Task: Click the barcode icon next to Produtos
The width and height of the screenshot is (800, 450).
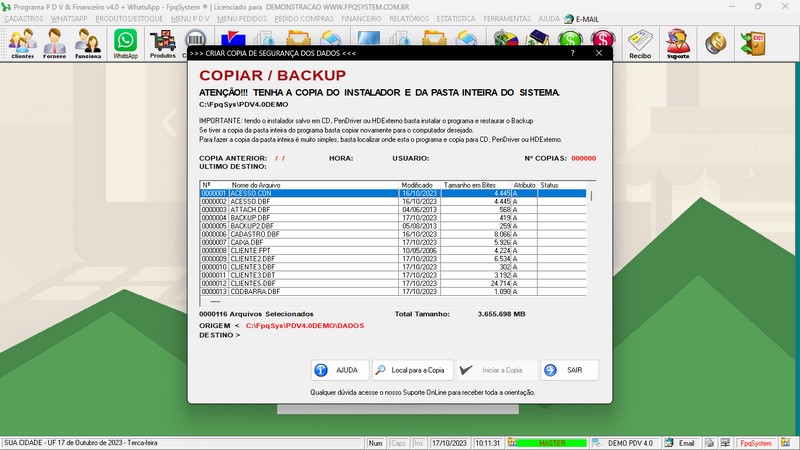Action: tap(195, 39)
